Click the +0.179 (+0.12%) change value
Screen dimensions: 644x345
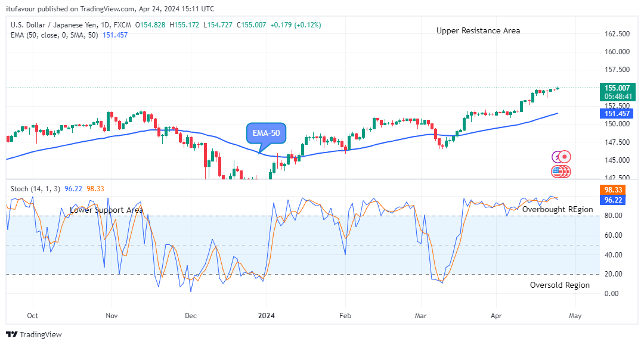[x=296, y=25]
